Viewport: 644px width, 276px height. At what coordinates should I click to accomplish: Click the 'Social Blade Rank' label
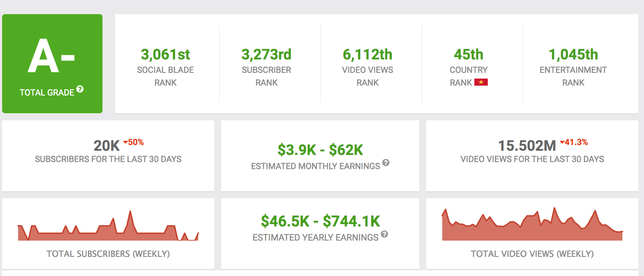pyautogui.click(x=165, y=76)
